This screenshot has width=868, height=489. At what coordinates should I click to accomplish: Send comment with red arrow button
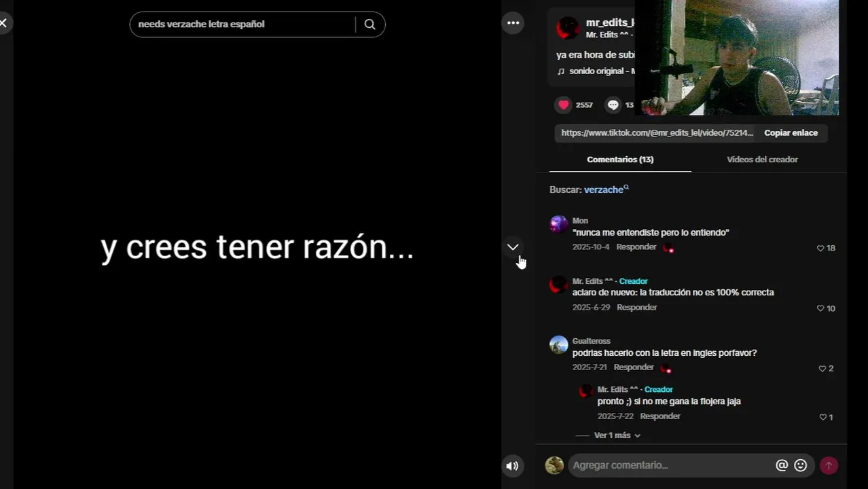click(x=829, y=465)
